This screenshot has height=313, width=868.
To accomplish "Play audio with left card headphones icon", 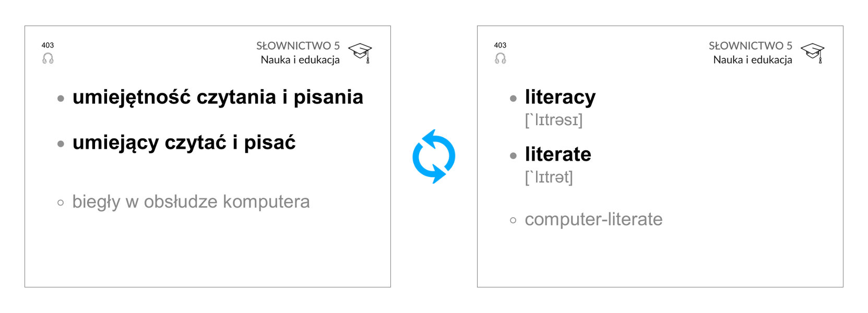I will click(48, 58).
